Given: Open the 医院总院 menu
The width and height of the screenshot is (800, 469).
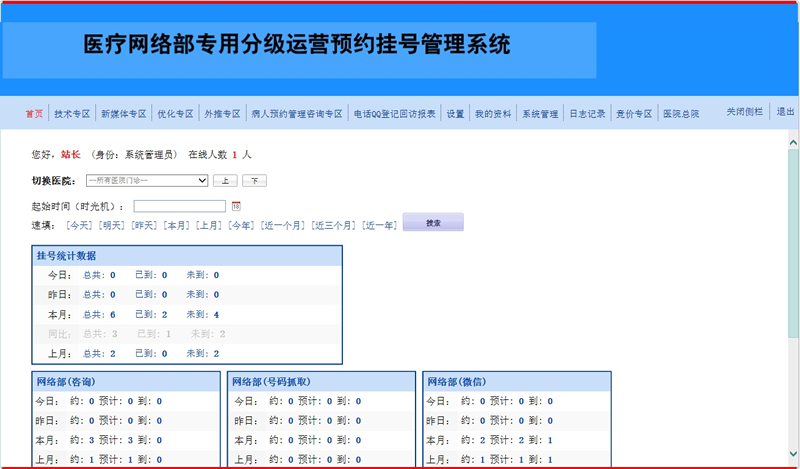Looking at the screenshot, I should (681, 114).
